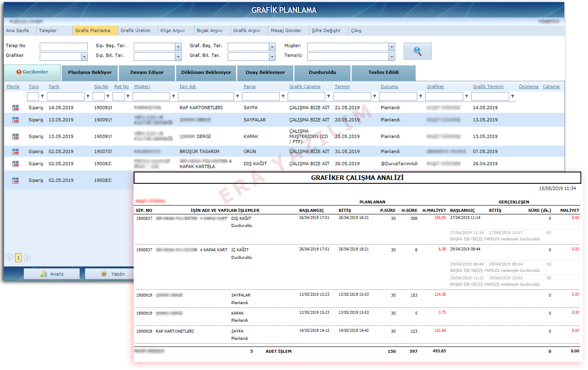Click filter funnel beside Grafik Termini filter
The height and width of the screenshot is (370, 588).
(512, 96)
